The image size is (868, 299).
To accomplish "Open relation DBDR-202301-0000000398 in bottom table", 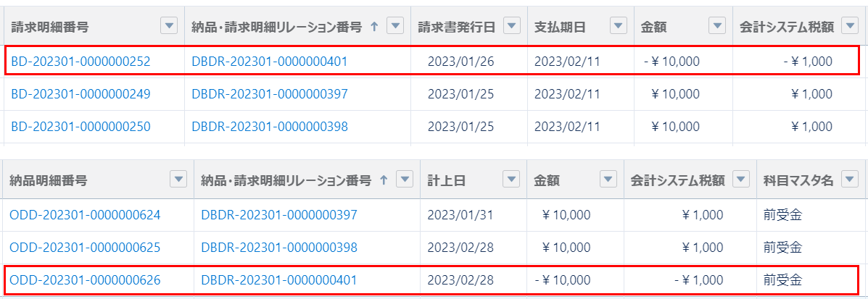I will tap(279, 247).
